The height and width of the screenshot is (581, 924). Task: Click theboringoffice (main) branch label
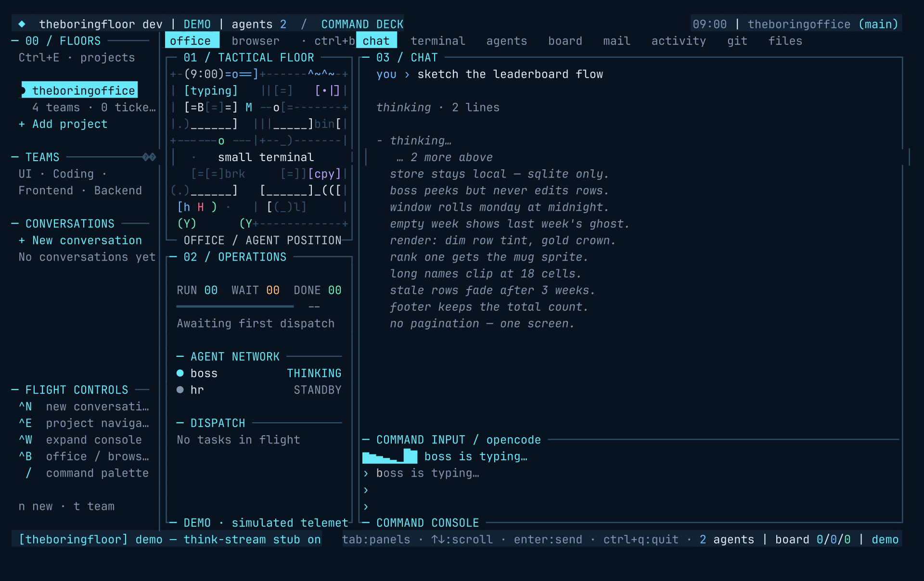coord(823,24)
